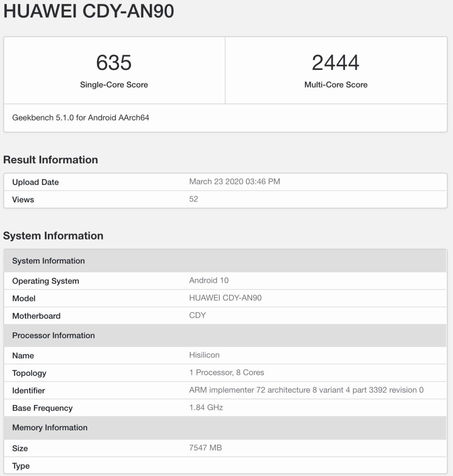Click the Views label

tap(23, 200)
